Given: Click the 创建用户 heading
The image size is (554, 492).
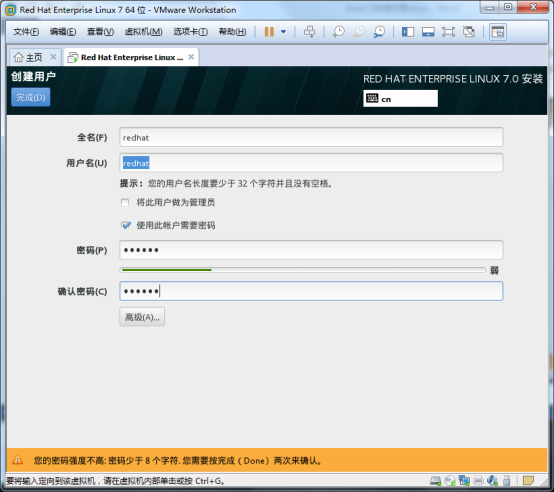Looking at the screenshot, I should point(33,76).
